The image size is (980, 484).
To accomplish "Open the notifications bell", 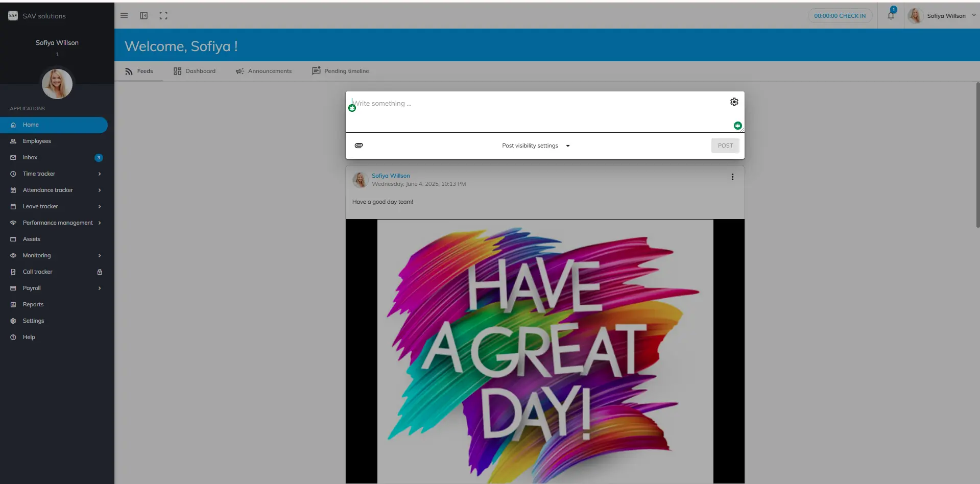I will click(891, 16).
